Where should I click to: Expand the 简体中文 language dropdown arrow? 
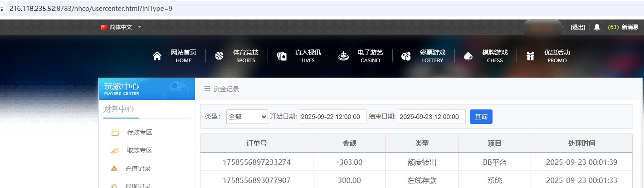(x=139, y=27)
